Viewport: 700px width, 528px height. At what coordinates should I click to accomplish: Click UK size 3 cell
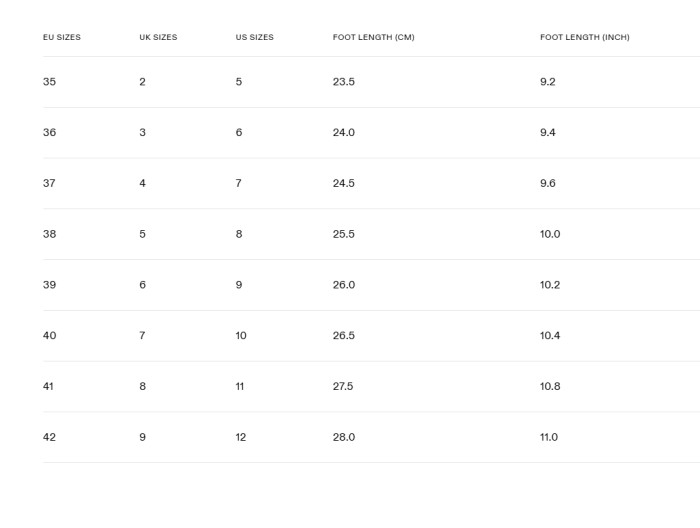(142, 132)
